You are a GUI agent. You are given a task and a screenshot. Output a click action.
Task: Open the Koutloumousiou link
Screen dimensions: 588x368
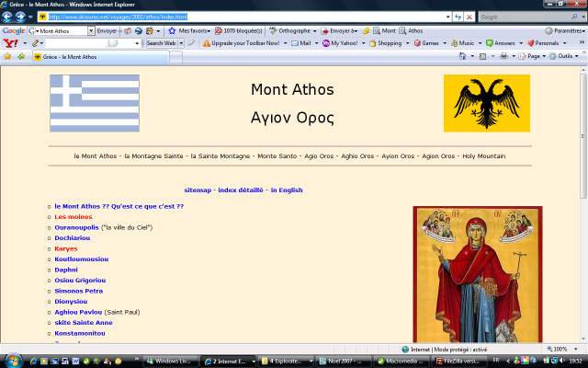pos(82,259)
